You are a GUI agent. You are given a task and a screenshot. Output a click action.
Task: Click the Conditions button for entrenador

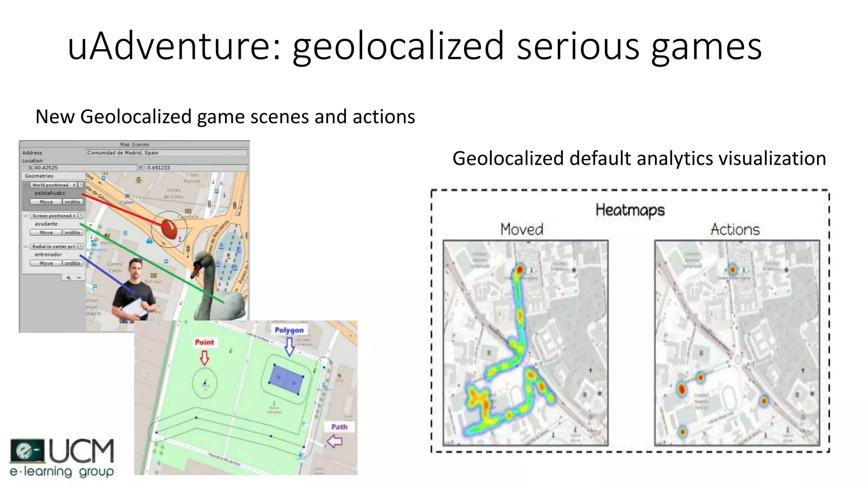[72, 263]
